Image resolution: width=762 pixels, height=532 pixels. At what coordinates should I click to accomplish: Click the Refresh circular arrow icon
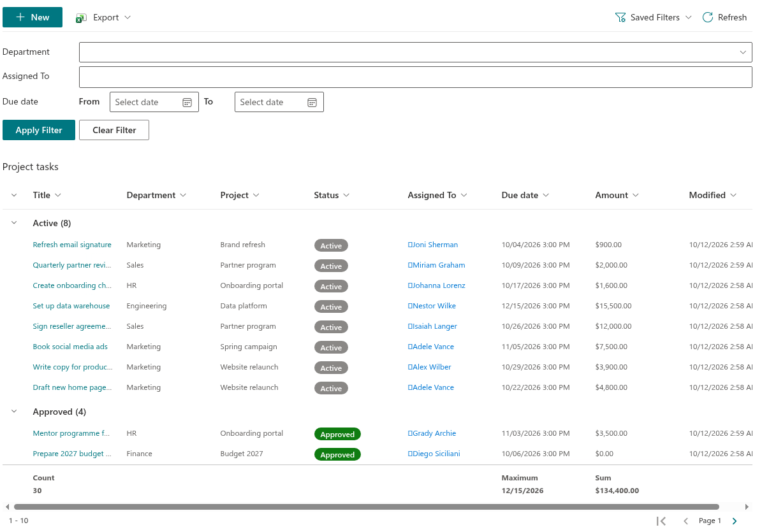coord(708,17)
